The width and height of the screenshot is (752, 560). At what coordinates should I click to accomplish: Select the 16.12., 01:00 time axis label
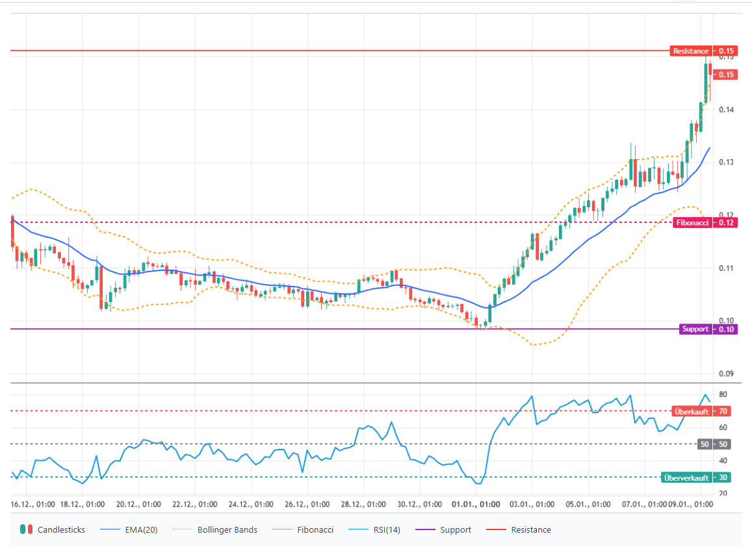point(32,504)
